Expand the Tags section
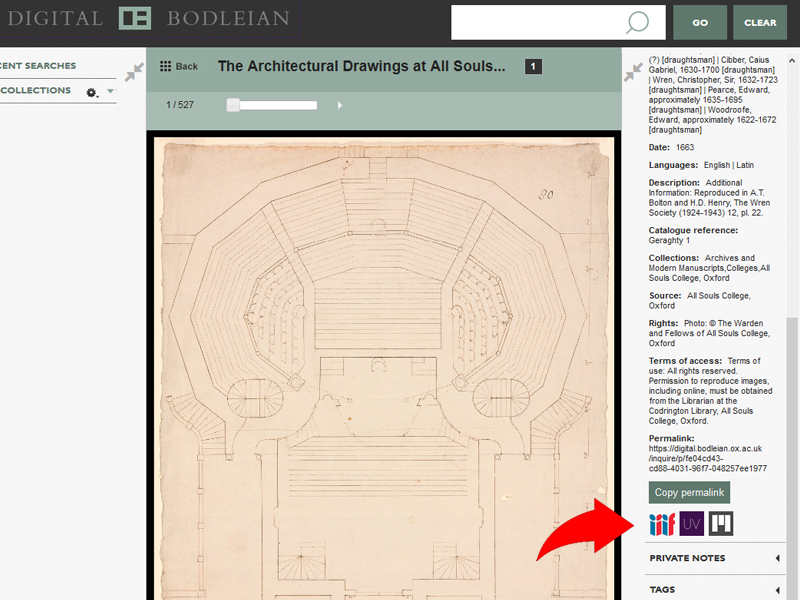800x600 pixels. (715, 589)
